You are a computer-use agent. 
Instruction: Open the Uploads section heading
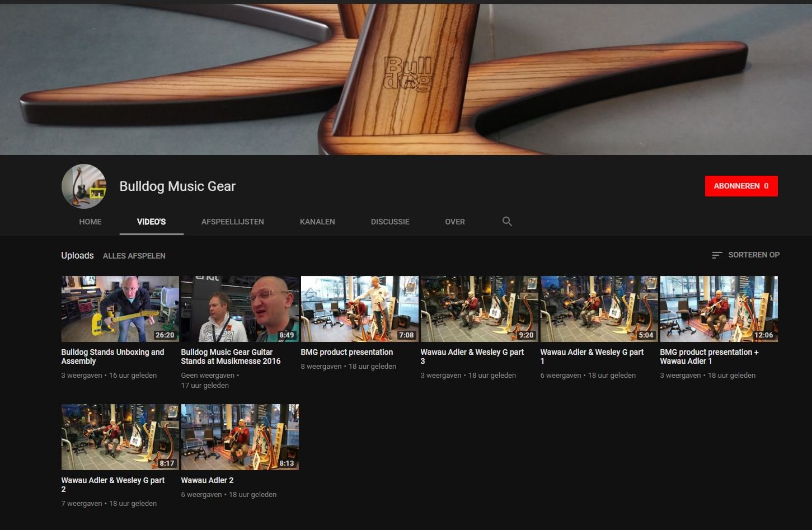[77, 255]
